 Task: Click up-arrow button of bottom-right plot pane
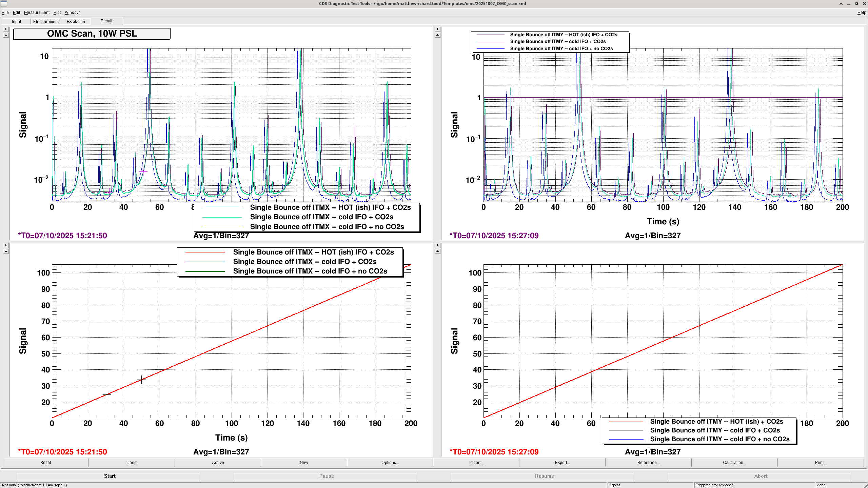(x=437, y=251)
